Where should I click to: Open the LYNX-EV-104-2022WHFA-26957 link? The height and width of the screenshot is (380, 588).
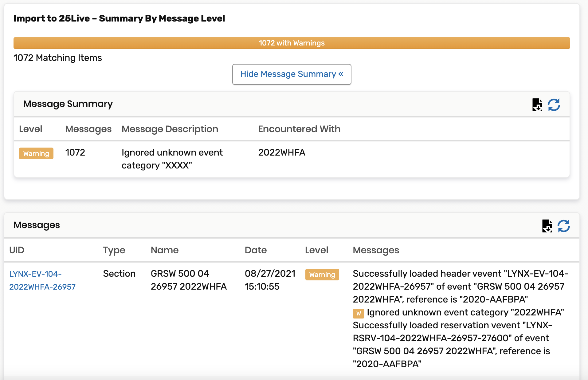click(42, 280)
